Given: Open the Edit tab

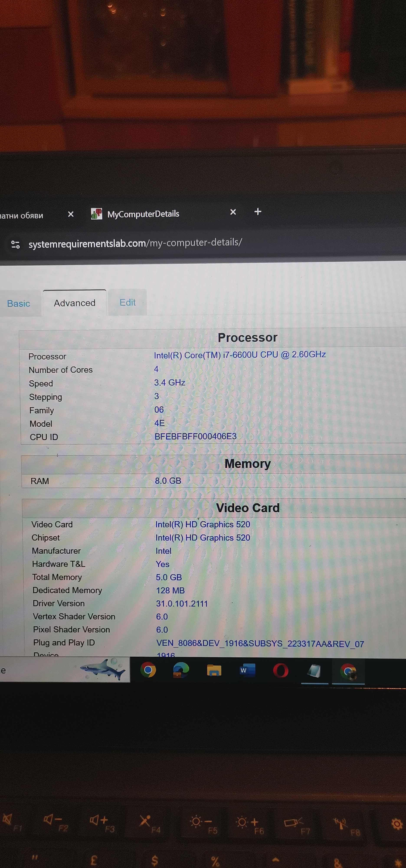Looking at the screenshot, I should click(128, 302).
